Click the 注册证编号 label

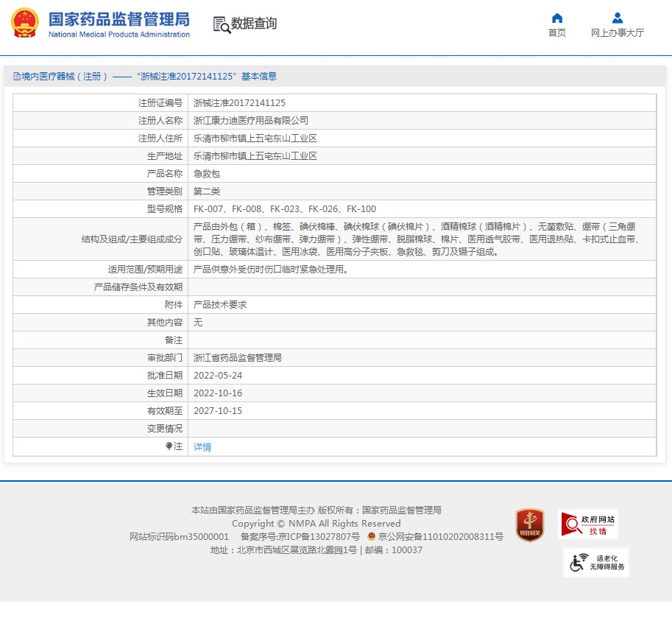click(160, 103)
